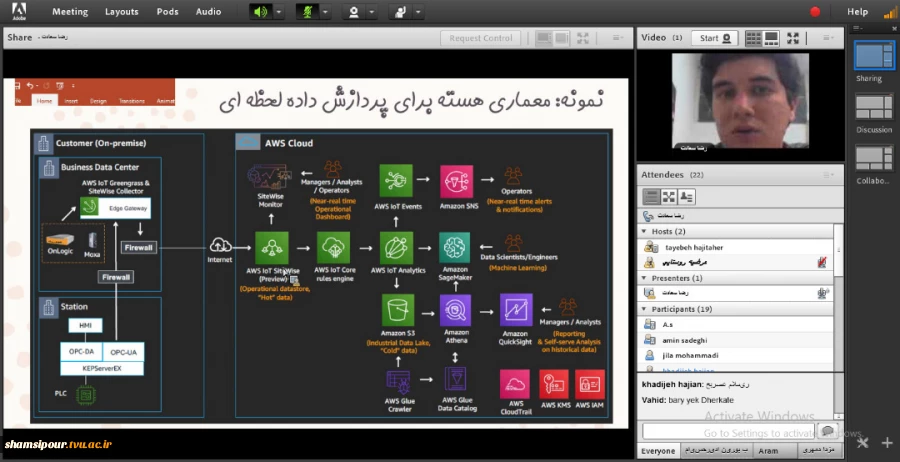Open the Video pod options menu
This screenshot has width=900, height=462.
[x=828, y=38]
